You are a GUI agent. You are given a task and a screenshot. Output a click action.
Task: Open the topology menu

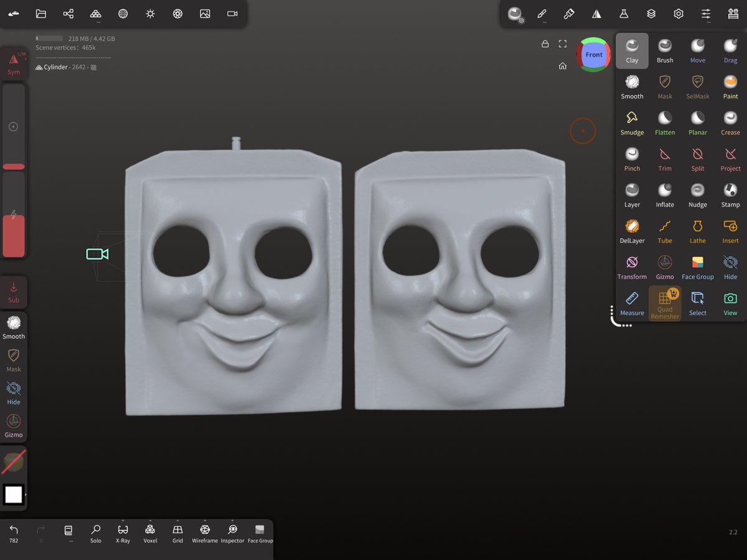pos(95,14)
